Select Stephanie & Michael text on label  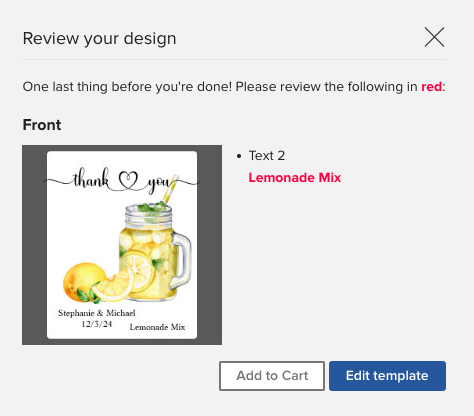pyautogui.click(x=97, y=313)
